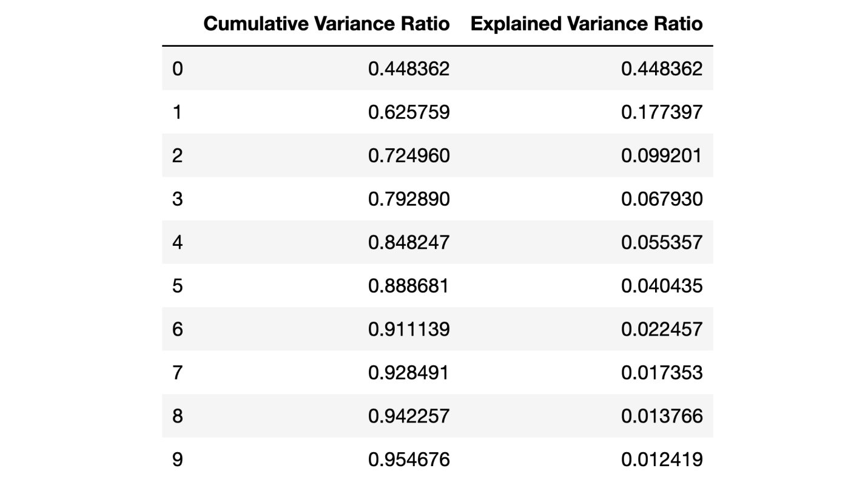The width and height of the screenshot is (868, 485).
Task: Select explained value 0.055357
Action: tap(662, 243)
